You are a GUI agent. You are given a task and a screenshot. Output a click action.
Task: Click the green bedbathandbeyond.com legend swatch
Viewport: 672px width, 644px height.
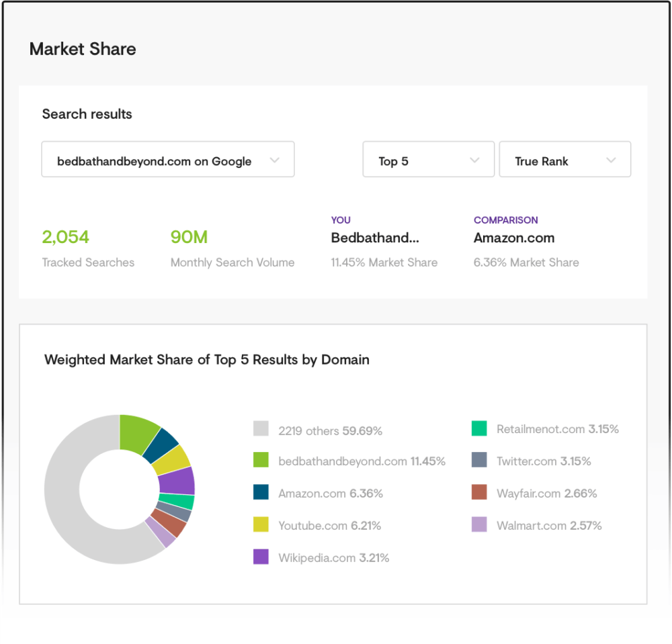click(x=261, y=460)
